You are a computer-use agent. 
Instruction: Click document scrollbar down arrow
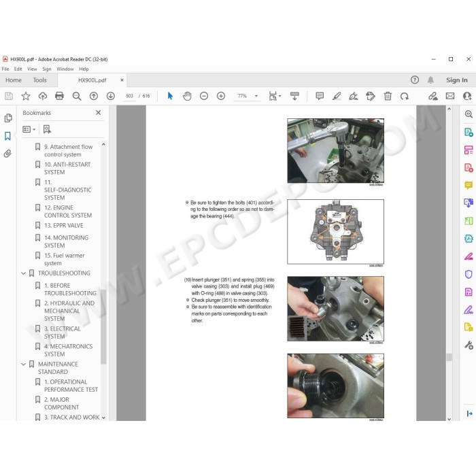(x=449, y=419)
